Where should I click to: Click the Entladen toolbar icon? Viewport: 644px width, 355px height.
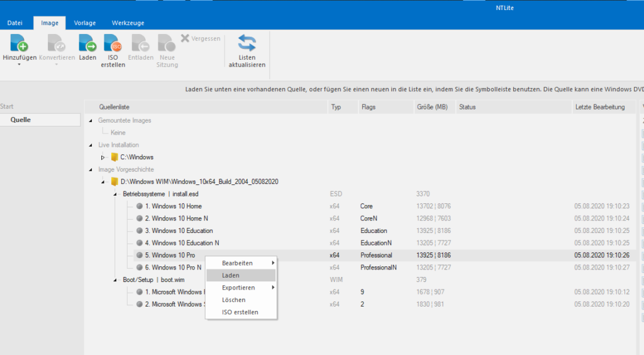140,43
